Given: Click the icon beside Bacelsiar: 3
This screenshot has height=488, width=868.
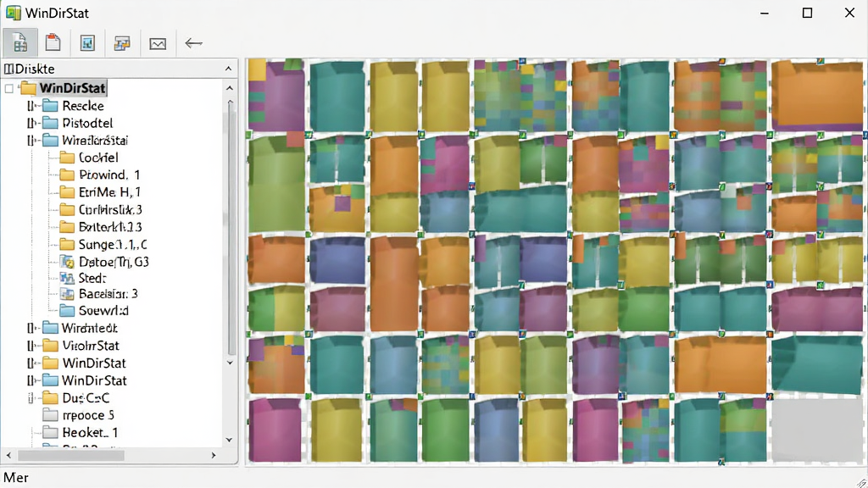Looking at the screenshot, I should pyautogui.click(x=67, y=294).
